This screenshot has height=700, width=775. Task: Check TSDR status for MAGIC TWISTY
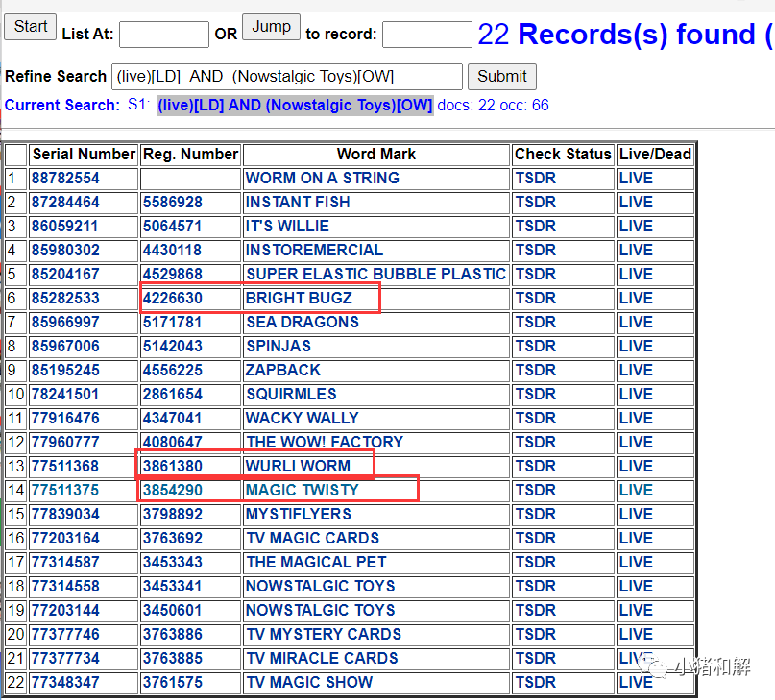coord(535,491)
